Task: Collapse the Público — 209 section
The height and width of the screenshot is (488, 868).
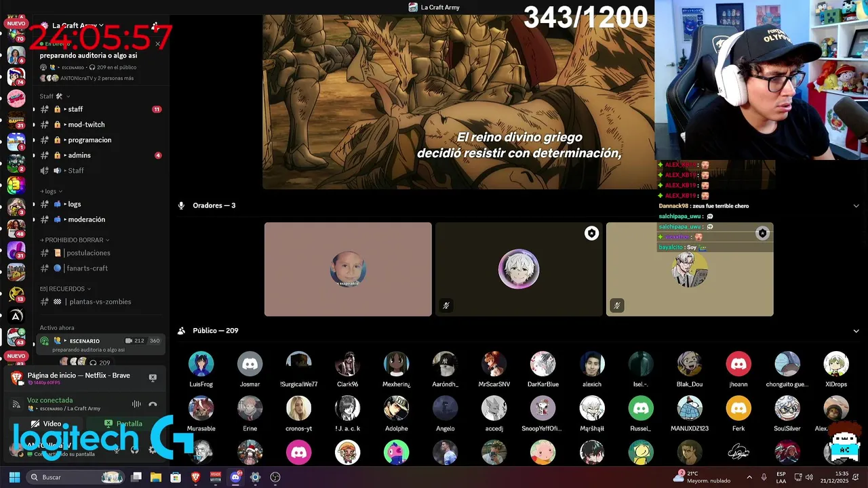Action: tap(856, 331)
